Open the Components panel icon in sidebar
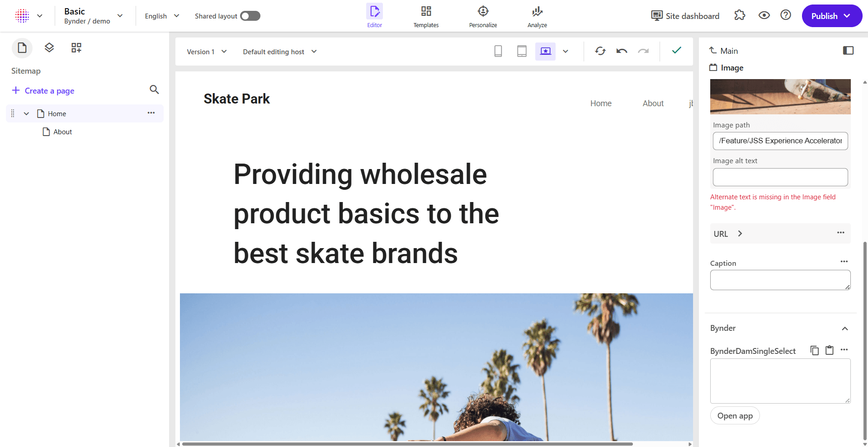The width and height of the screenshot is (868, 447). tap(76, 48)
